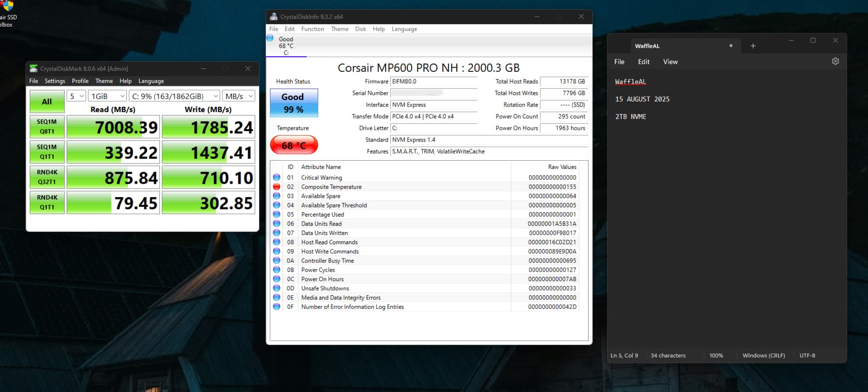Image resolution: width=868 pixels, height=392 pixels.
Task: Click the Features field in CrystalDiskInfo
Action: click(x=489, y=152)
